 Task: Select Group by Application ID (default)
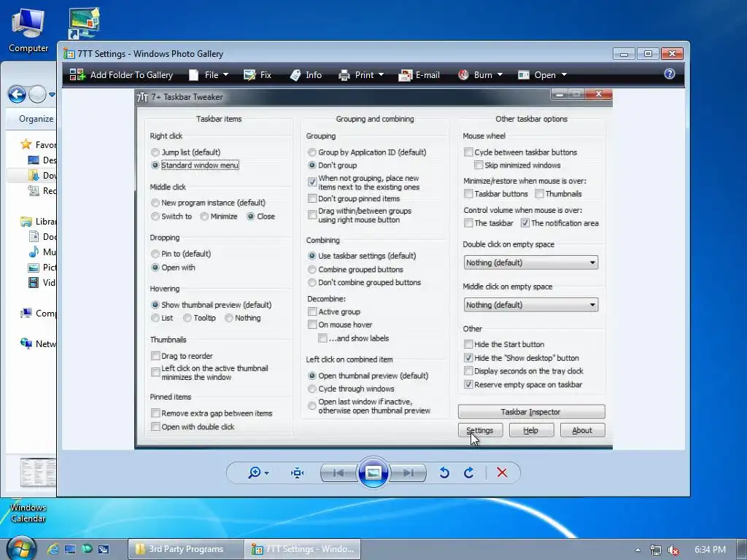pos(312,152)
